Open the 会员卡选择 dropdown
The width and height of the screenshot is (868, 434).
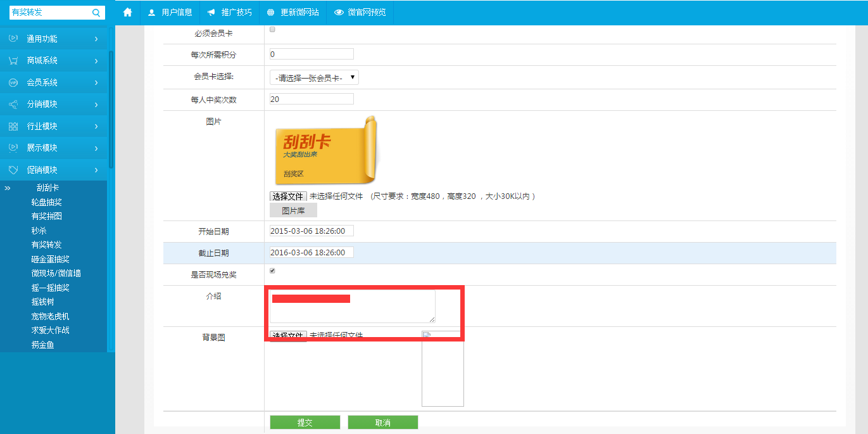point(314,77)
